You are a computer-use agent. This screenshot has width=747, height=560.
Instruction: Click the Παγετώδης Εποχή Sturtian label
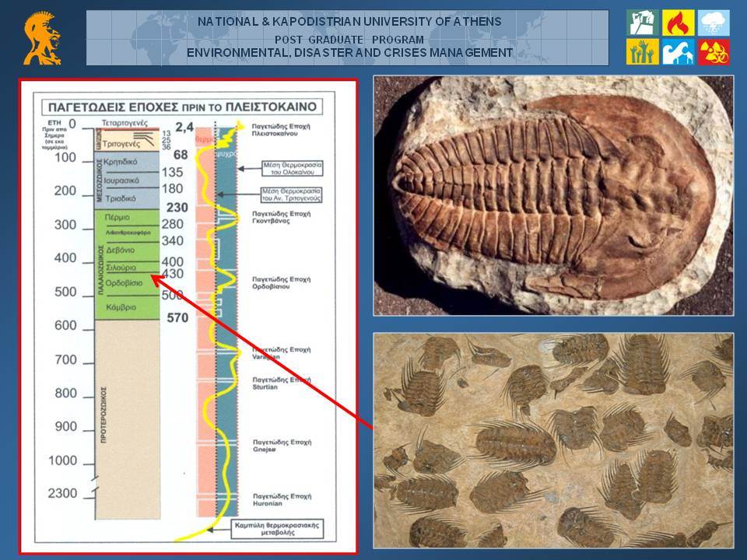click(281, 383)
